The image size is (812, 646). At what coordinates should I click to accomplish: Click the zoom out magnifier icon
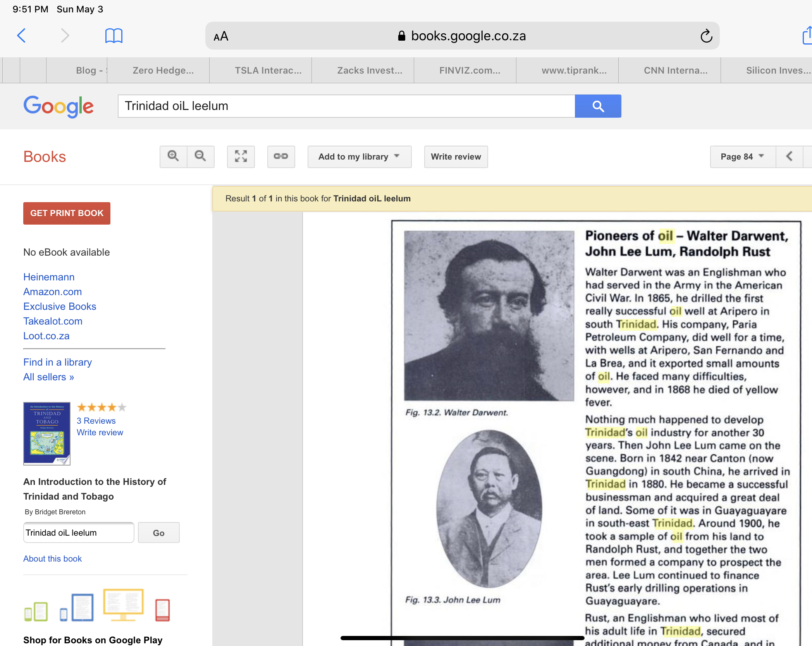click(200, 156)
